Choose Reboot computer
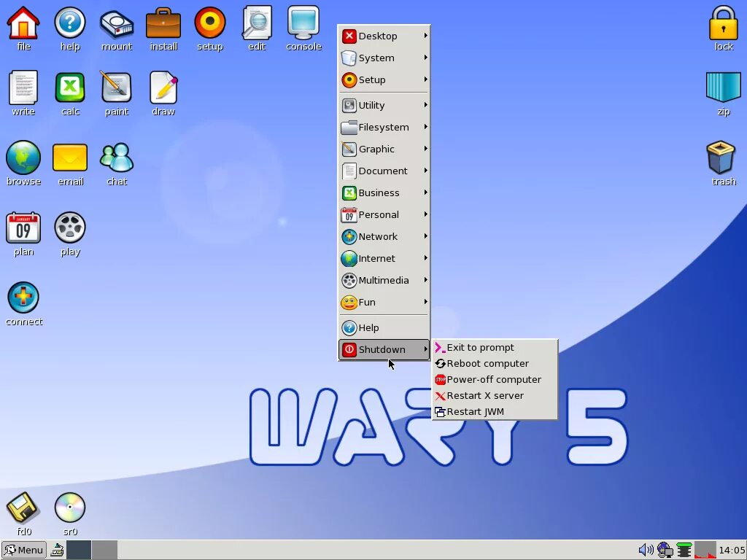Image resolution: width=747 pixels, height=560 pixels. [x=495, y=364]
